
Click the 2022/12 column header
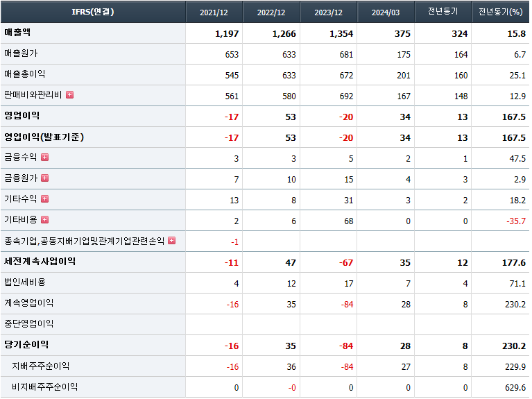tap(271, 12)
